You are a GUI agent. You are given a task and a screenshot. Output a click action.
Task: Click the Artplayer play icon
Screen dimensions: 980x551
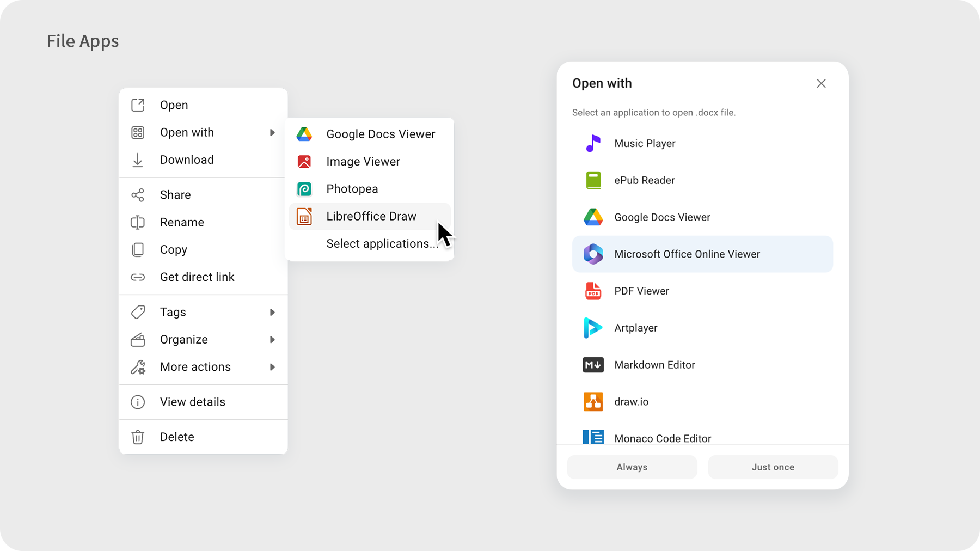tap(593, 328)
